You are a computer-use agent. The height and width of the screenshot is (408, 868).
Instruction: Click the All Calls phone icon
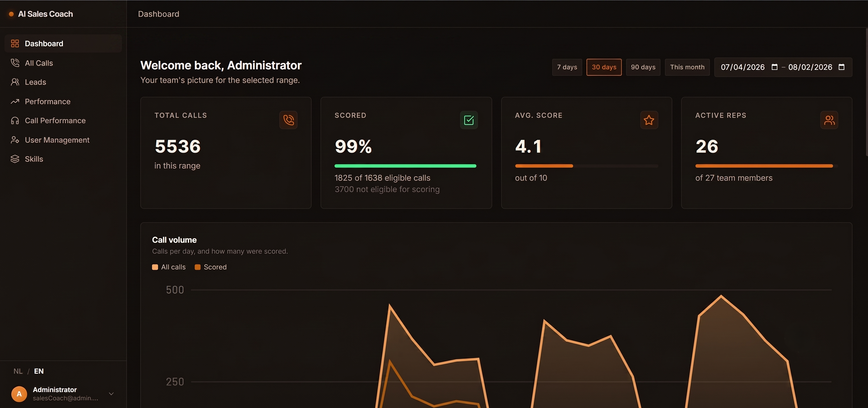point(15,63)
